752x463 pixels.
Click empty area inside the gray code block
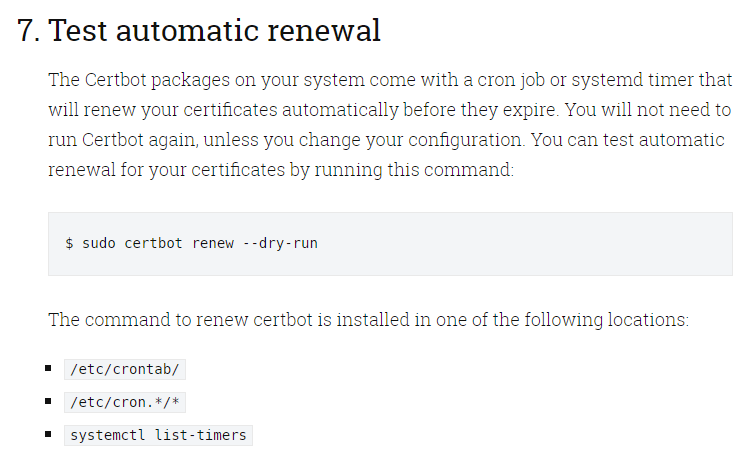pos(528,244)
